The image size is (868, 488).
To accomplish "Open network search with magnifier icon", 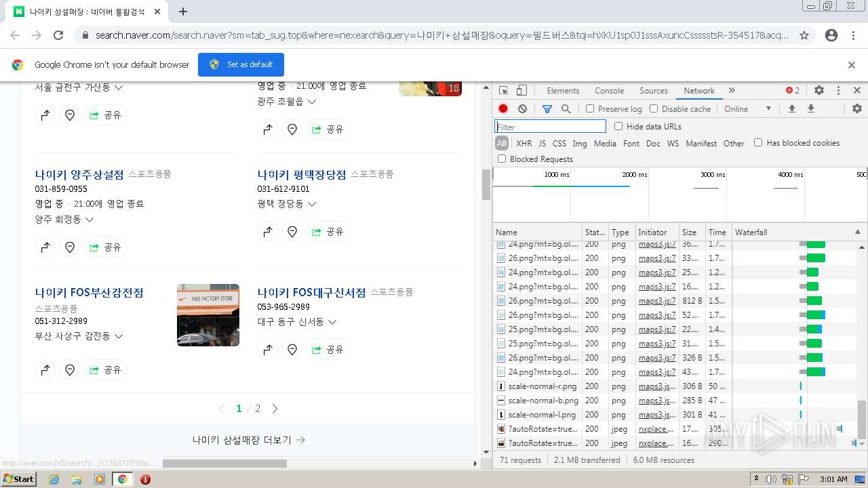I will (566, 108).
